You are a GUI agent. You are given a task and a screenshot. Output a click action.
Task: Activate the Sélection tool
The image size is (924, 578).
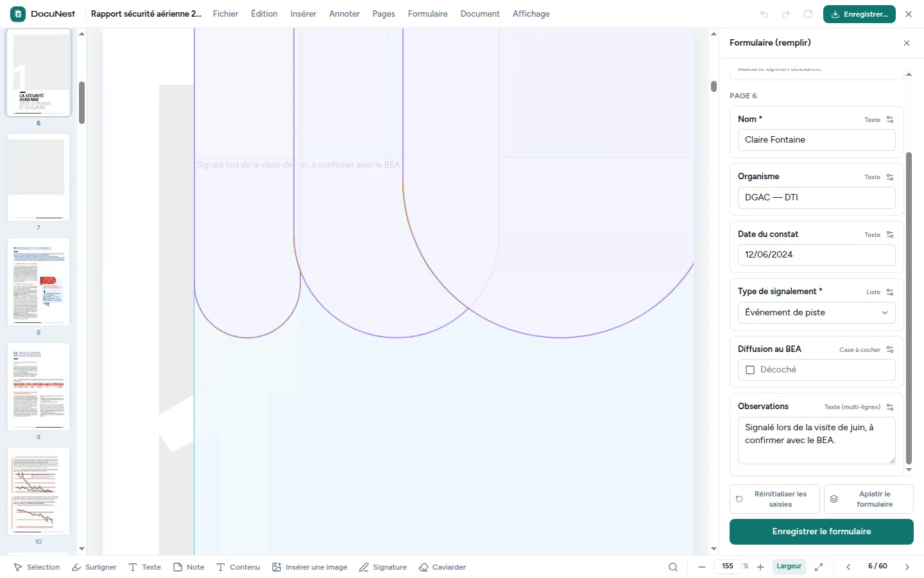(x=37, y=567)
